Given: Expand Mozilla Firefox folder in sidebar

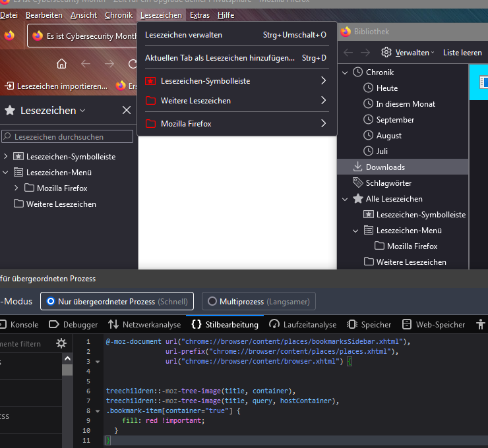Looking at the screenshot, I should click(16, 188).
